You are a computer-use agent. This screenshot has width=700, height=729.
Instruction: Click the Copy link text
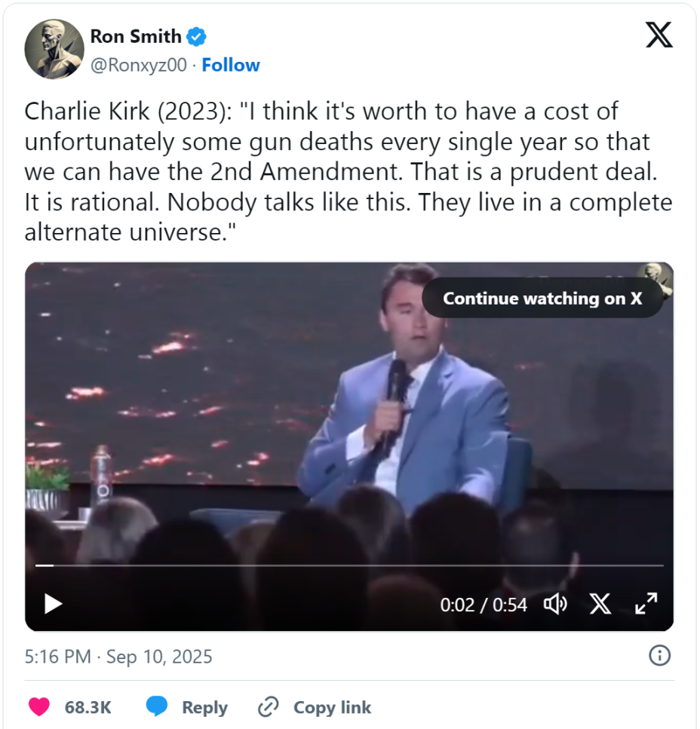(332, 707)
